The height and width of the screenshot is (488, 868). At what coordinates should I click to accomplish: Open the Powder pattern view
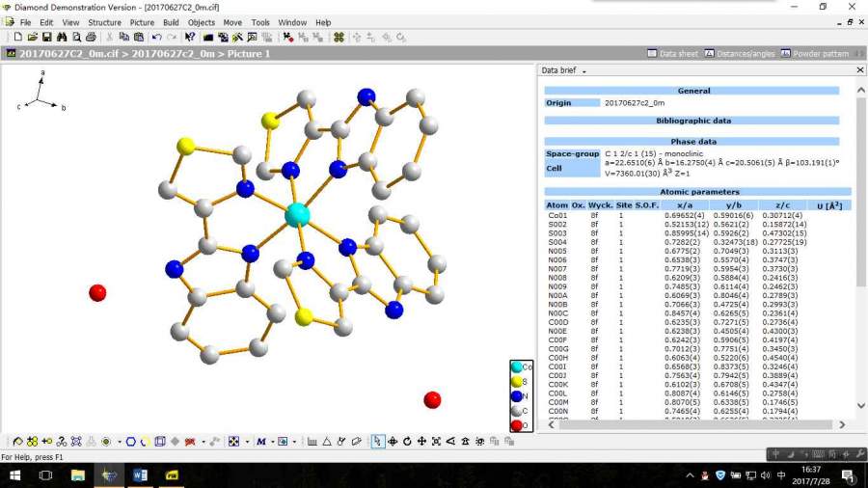coord(815,54)
